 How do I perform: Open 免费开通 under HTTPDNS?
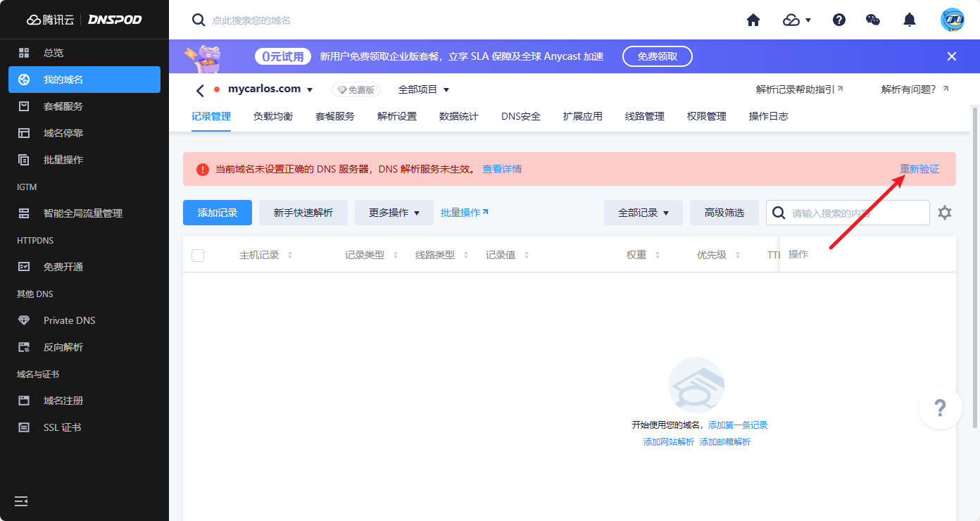(x=84, y=267)
